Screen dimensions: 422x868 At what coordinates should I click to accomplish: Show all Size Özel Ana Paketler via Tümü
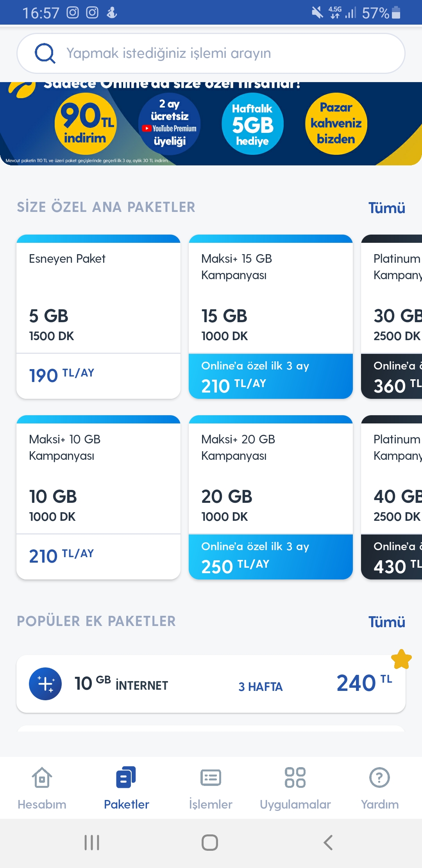pyautogui.click(x=386, y=208)
